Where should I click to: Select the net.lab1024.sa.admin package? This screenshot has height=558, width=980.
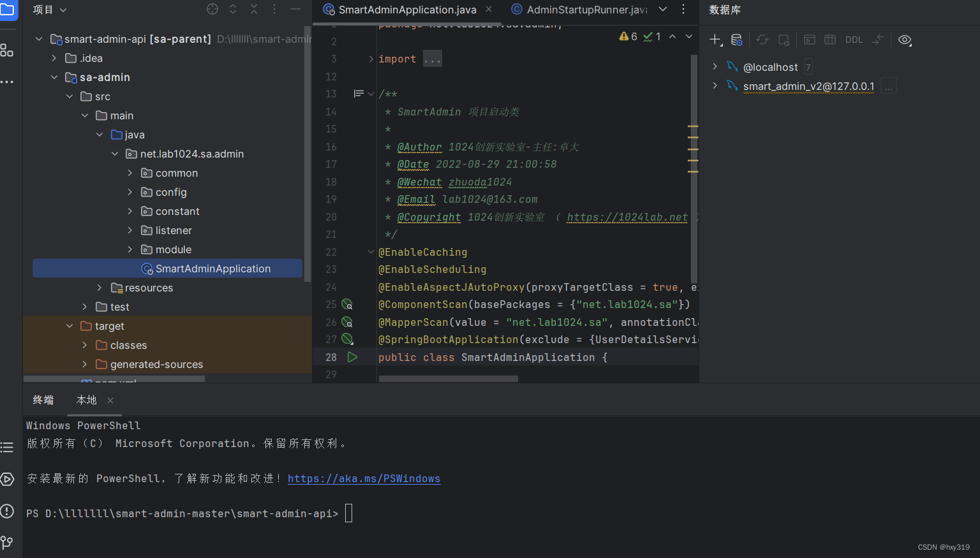pos(192,154)
